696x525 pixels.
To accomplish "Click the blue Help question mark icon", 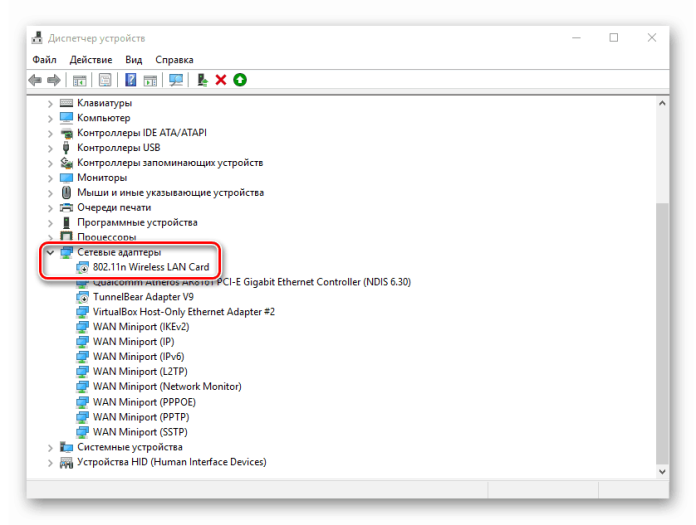I will pos(130,80).
